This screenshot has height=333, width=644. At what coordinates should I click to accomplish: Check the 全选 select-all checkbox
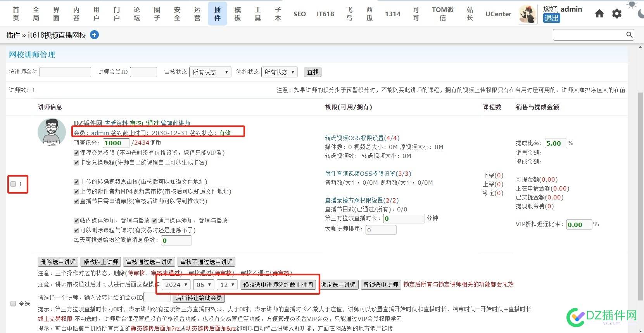coord(13,304)
